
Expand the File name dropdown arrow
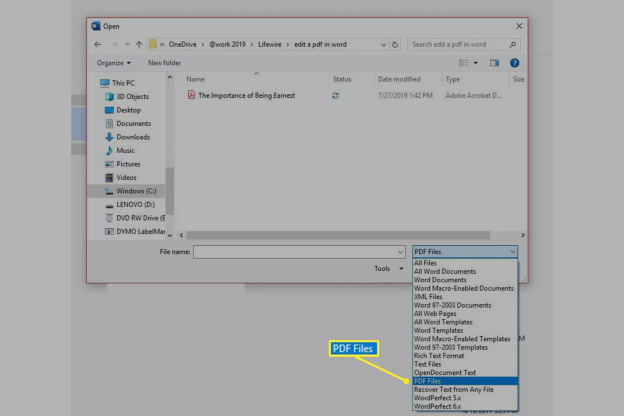coord(400,252)
